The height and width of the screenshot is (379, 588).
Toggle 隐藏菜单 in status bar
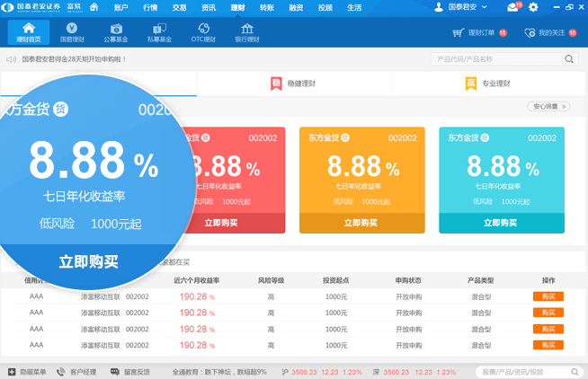tap(27, 372)
